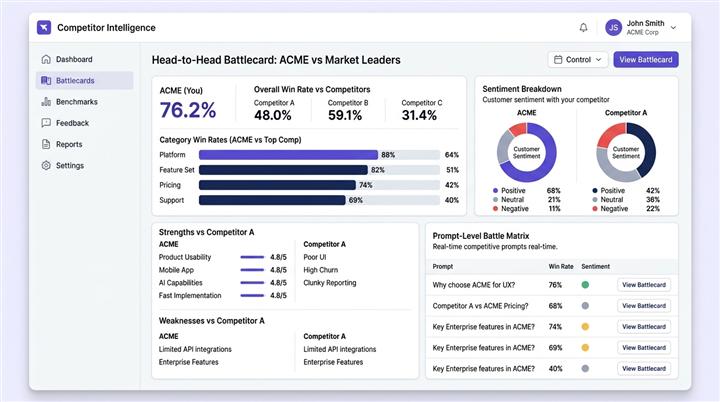The width and height of the screenshot is (720, 402).
Task: Click green sentiment dot for 'Why choose ACME for UX?'
Action: (585, 285)
